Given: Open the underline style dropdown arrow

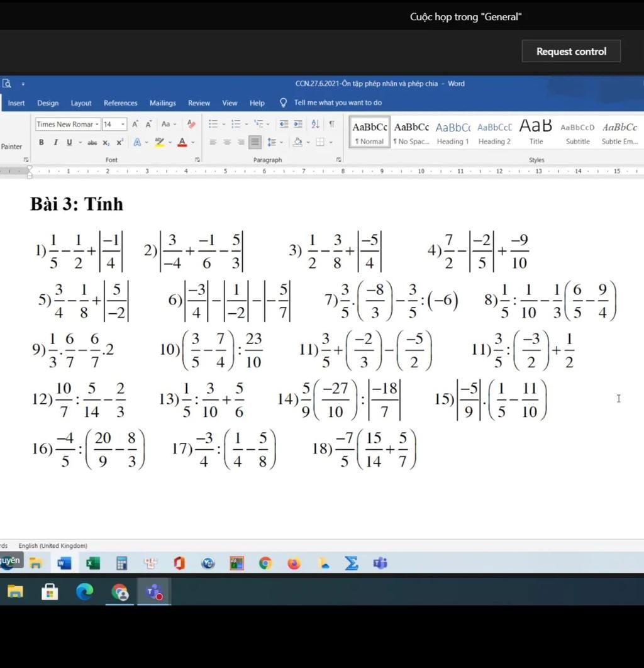Looking at the screenshot, I should (80, 142).
